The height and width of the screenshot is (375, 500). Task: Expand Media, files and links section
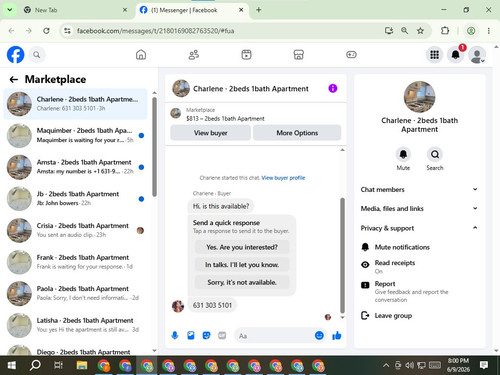tap(419, 209)
